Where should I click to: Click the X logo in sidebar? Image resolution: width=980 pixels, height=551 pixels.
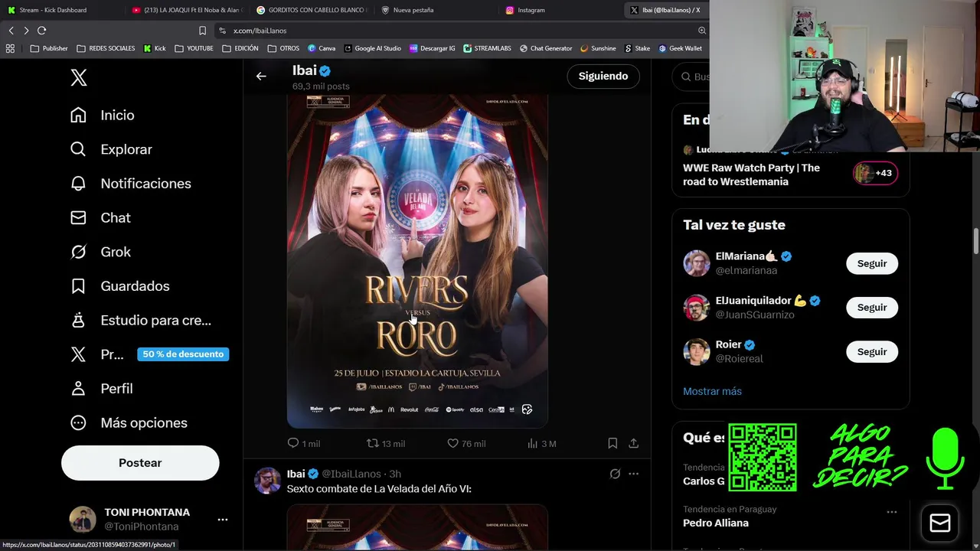coord(79,77)
